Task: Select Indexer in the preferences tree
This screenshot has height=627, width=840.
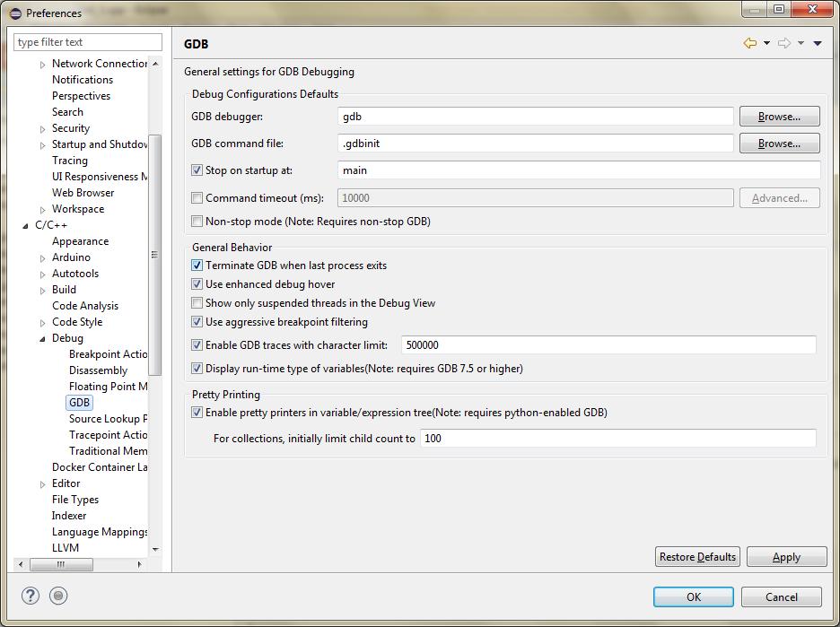Action: pyautogui.click(x=69, y=516)
